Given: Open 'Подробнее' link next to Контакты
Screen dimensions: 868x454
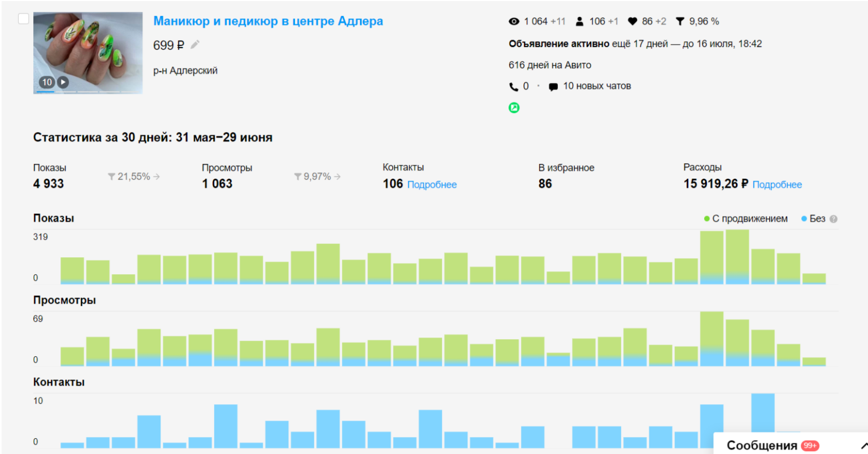Looking at the screenshot, I should point(432,185).
